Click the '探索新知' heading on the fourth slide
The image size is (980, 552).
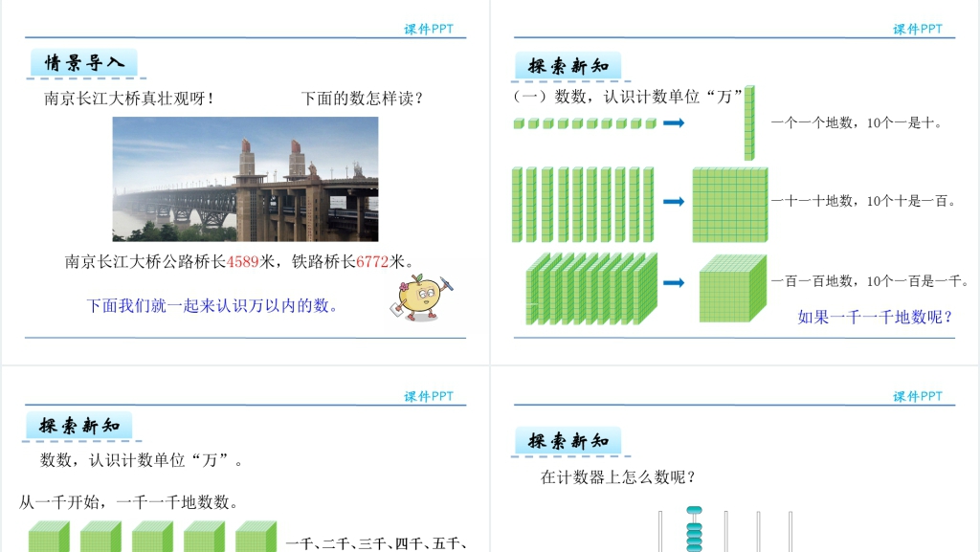[x=568, y=441]
